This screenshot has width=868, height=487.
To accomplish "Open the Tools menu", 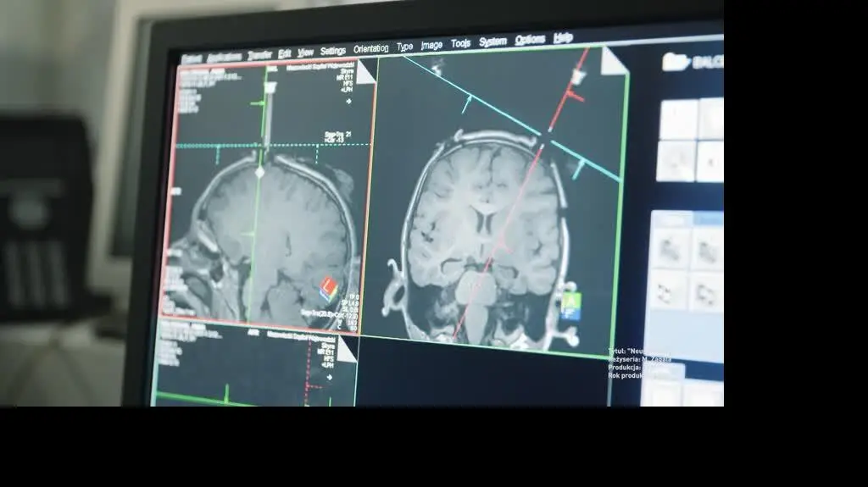I will coord(460,43).
